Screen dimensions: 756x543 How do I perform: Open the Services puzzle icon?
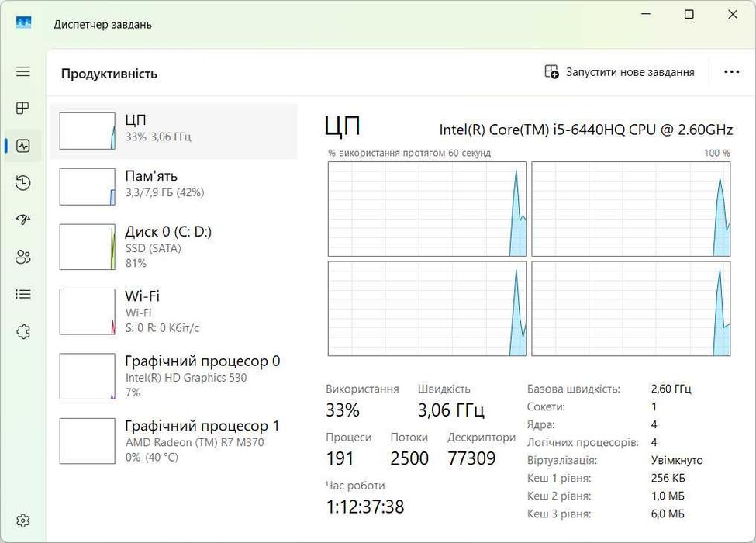(x=23, y=332)
